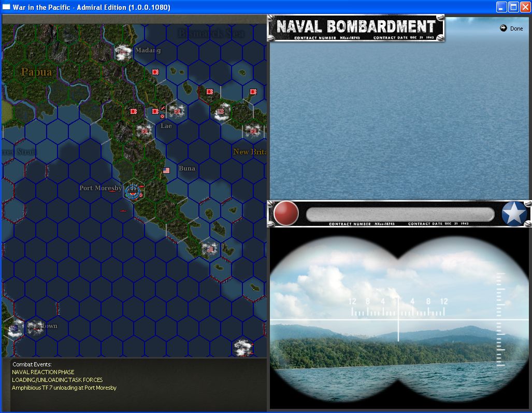Close the War in the Pacific window
This screenshot has height=413, width=532.
tap(525, 7)
